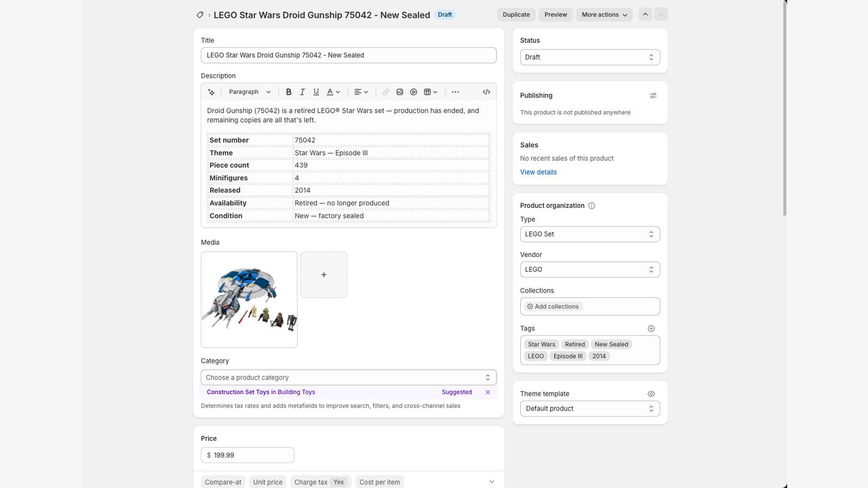The image size is (868, 488).
Task: Click the Preview button
Action: point(556,15)
